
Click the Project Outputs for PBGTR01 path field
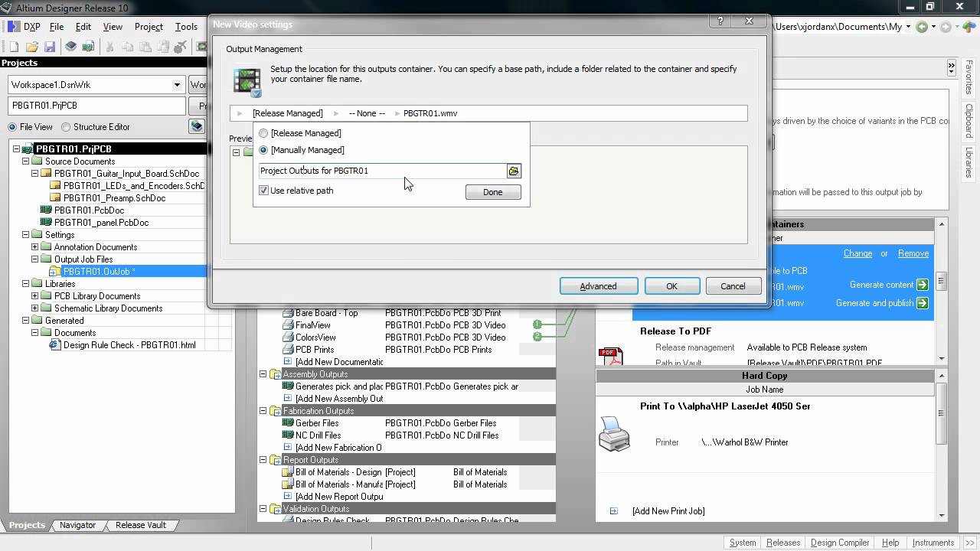tap(383, 171)
